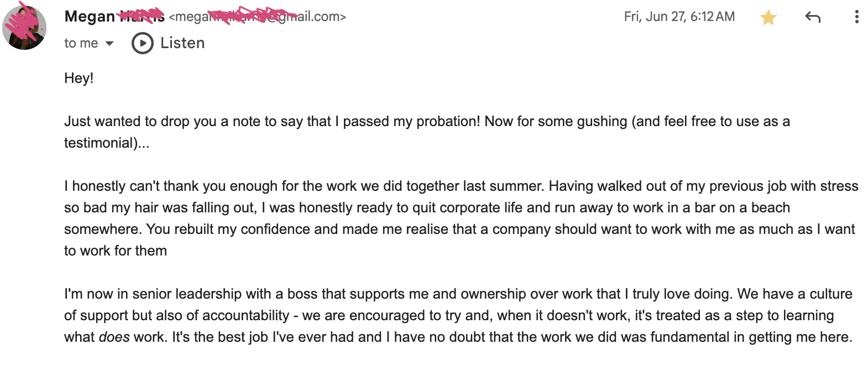
Task: Click the "Listen" text label
Action: pyautogui.click(x=182, y=43)
